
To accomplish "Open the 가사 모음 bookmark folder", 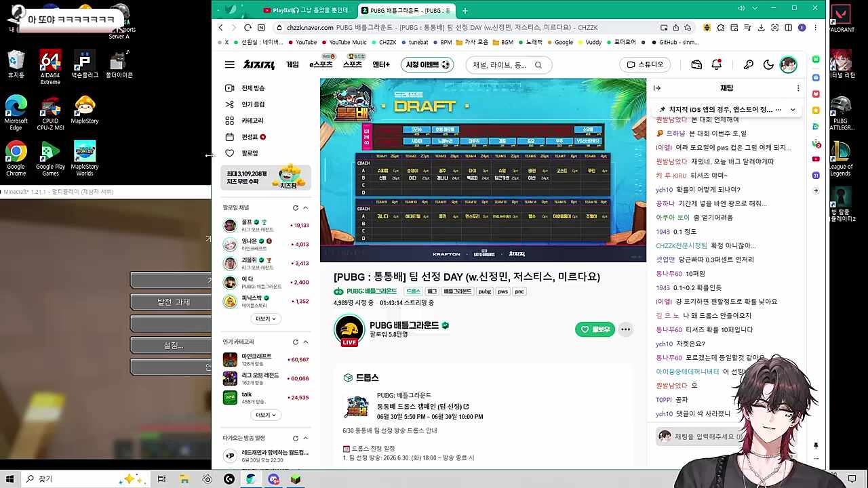I will tap(472, 42).
